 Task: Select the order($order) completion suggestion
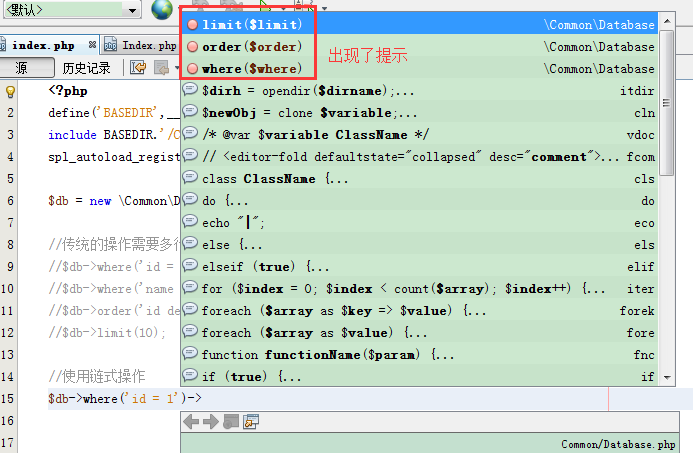click(419, 46)
